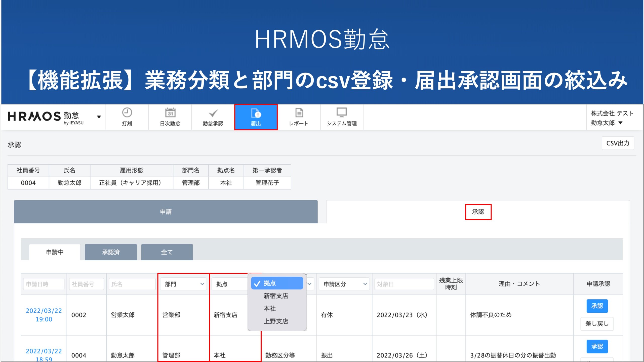Open the 2022/03/22 19:00 application link
644x362 pixels.
[44, 315]
